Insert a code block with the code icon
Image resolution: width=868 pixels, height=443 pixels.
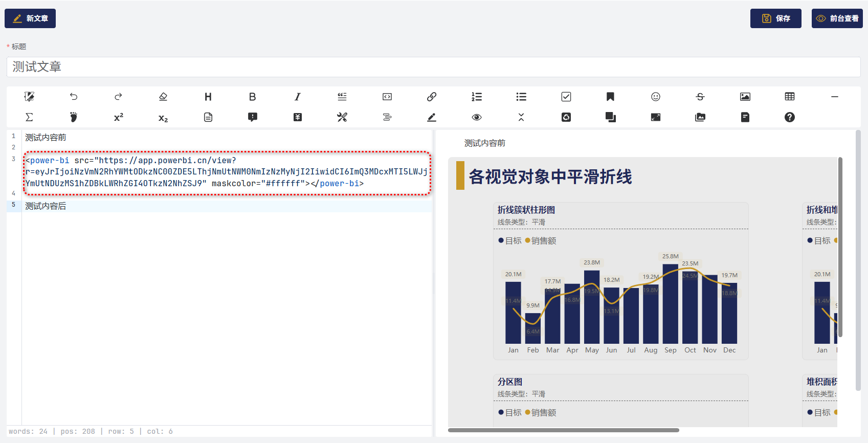click(387, 97)
